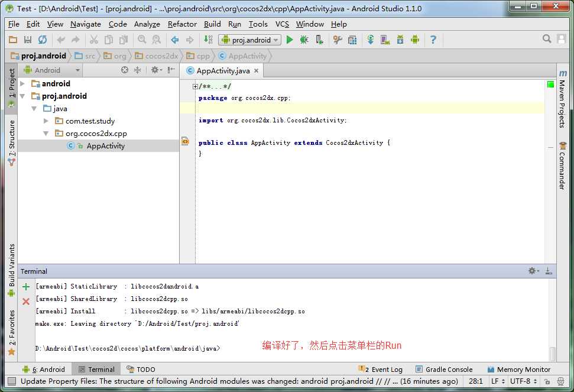Click the Paste toolbar icon
The width and height of the screenshot is (574, 392).
tap(124, 40)
